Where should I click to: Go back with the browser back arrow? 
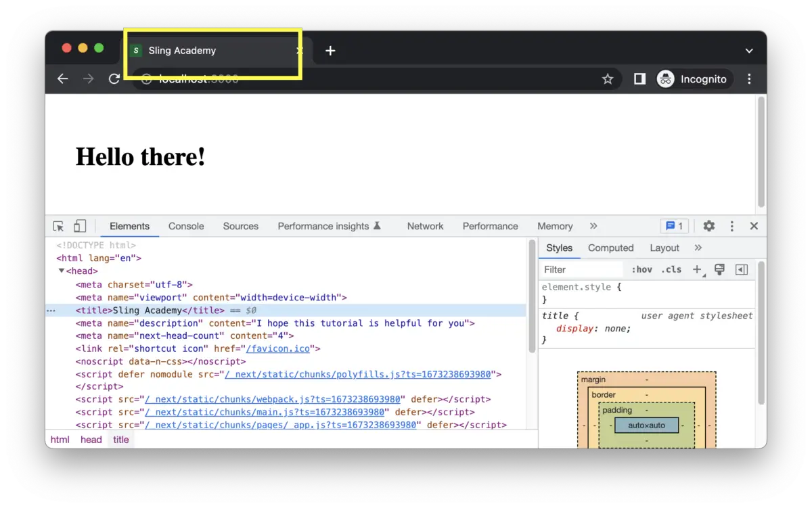63,79
